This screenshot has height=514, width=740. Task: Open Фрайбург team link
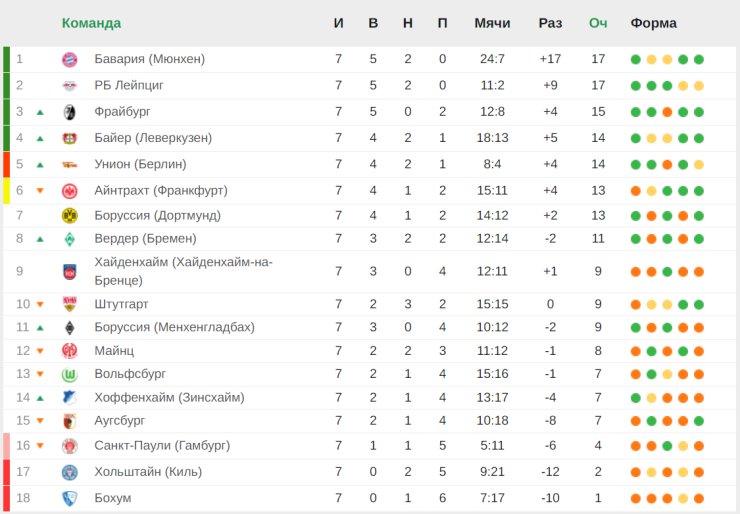coord(122,111)
